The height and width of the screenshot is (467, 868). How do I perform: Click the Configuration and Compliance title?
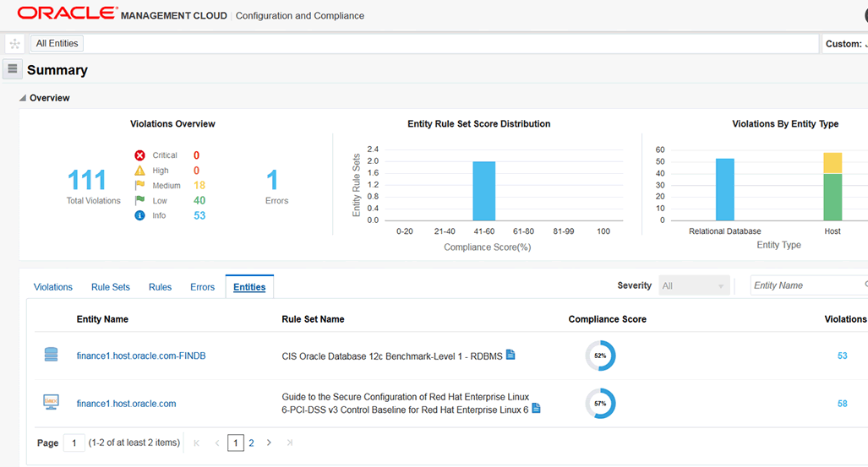click(x=300, y=15)
